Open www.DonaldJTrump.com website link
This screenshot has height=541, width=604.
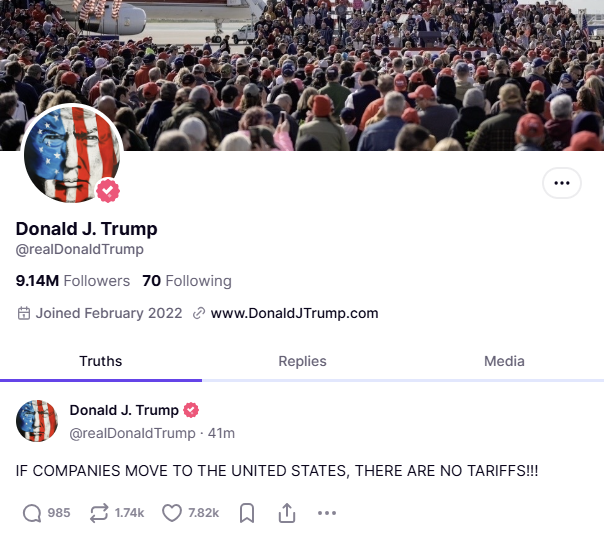(x=294, y=313)
